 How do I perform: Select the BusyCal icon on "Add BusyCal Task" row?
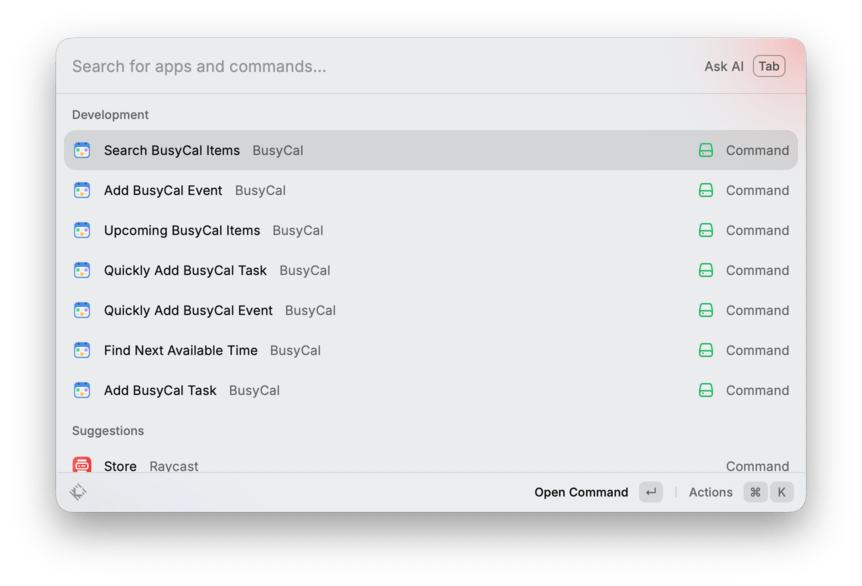[x=82, y=390]
